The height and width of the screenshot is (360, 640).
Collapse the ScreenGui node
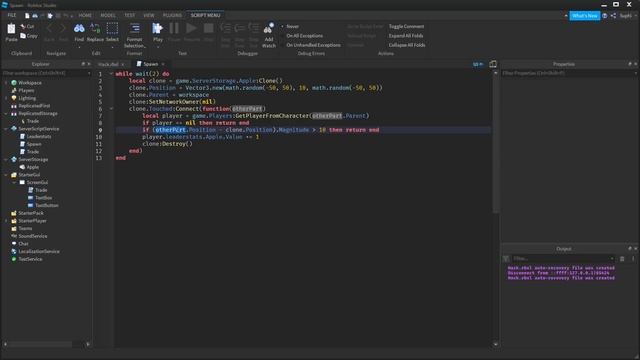[14, 182]
